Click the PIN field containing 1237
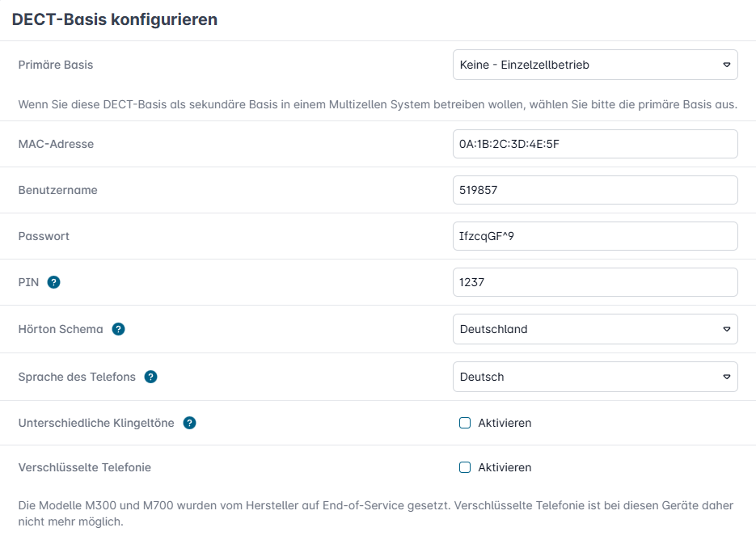The width and height of the screenshot is (756, 536). coord(595,282)
